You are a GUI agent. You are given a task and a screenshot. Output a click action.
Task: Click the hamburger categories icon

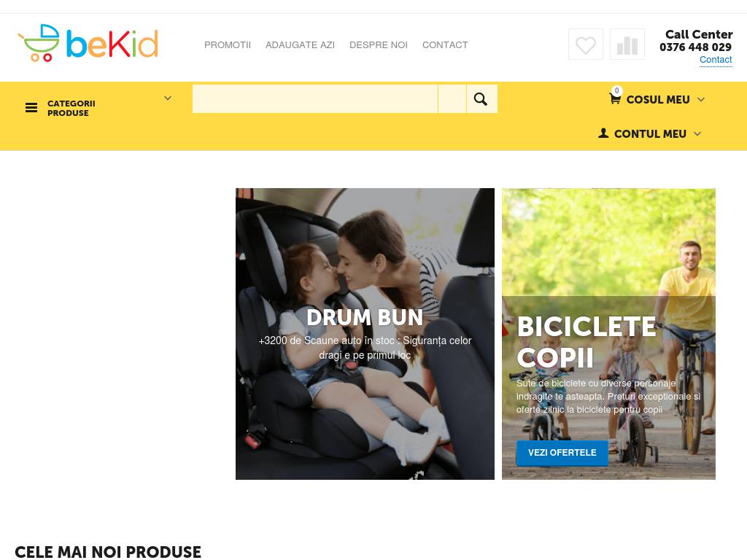click(31, 108)
